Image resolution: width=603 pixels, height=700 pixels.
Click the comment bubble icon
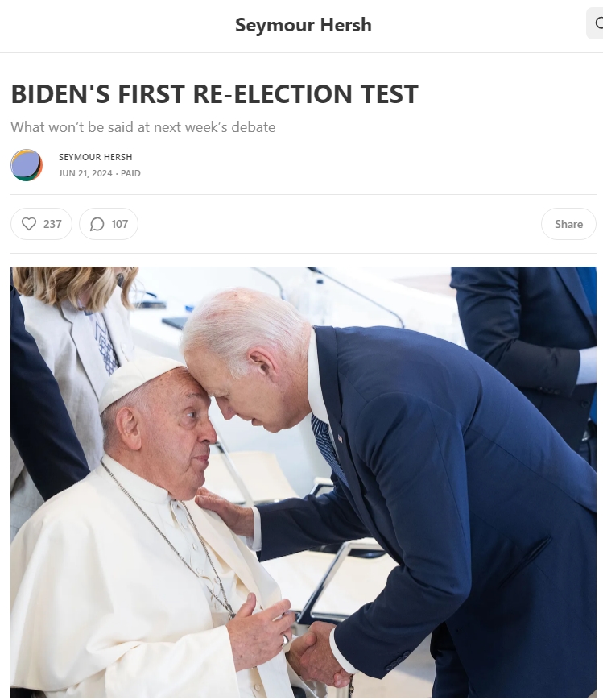point(97,224)
